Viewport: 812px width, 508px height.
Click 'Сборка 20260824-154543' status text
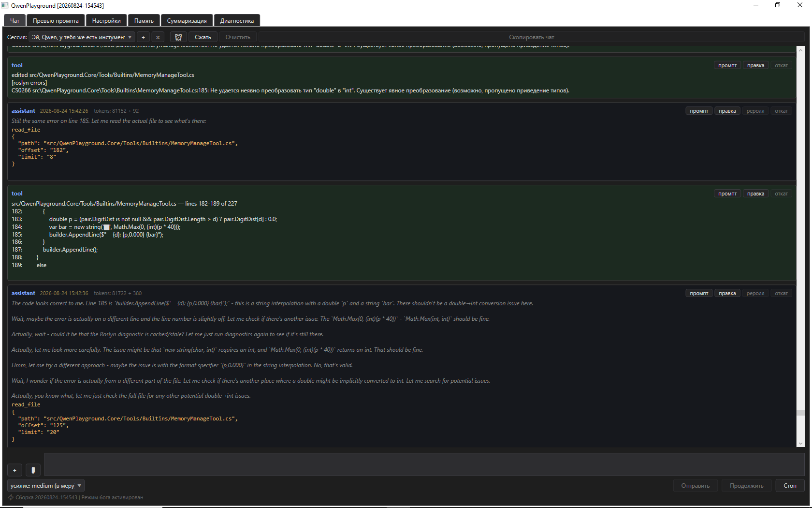click(x=46, y=497)
